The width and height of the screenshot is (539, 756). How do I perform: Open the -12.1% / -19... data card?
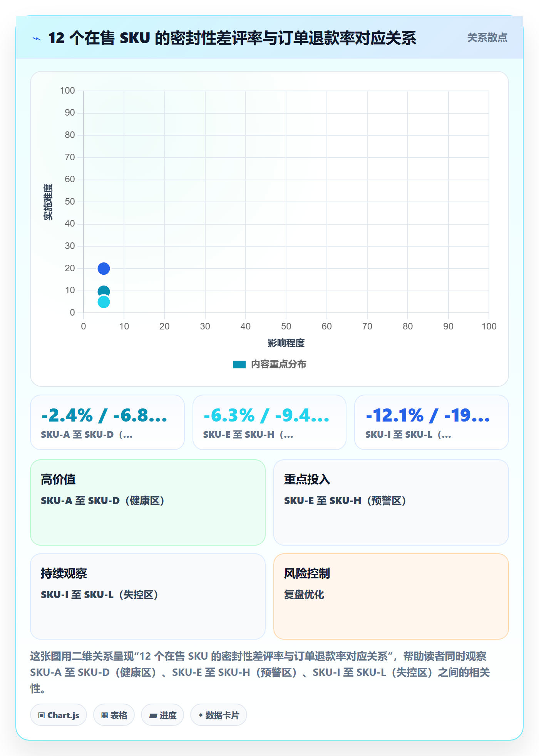click(432, 422)
